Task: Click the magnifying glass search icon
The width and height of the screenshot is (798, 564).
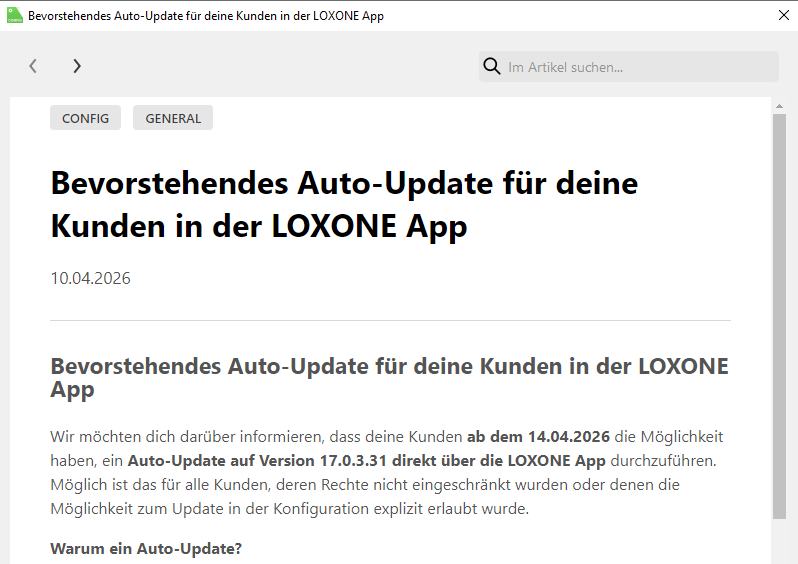Action: click(492, 66)
